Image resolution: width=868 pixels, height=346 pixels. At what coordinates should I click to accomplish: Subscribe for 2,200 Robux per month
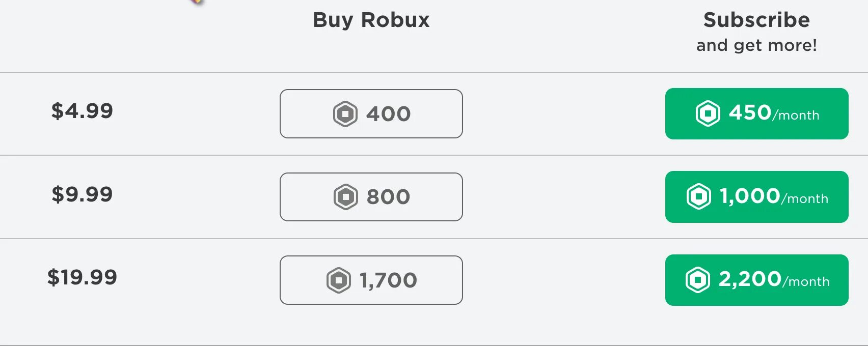[x=756, y=280]
